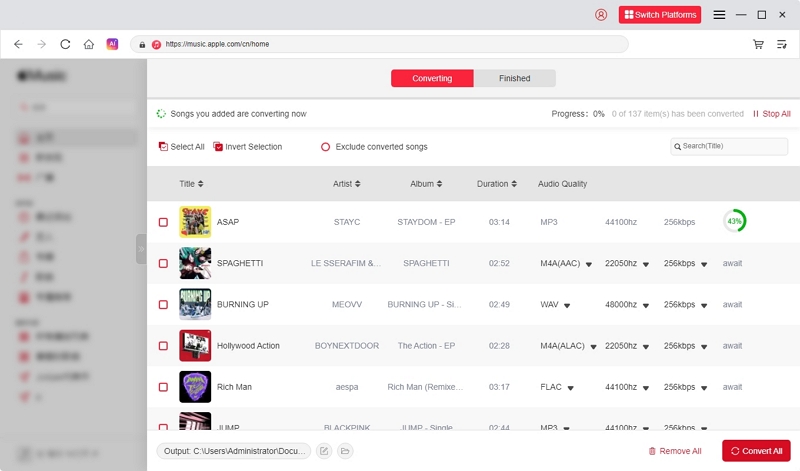Click the BURNING UP album cover thumbnail
The width and height of the screenshot is (800, 471).
point(195,305)
